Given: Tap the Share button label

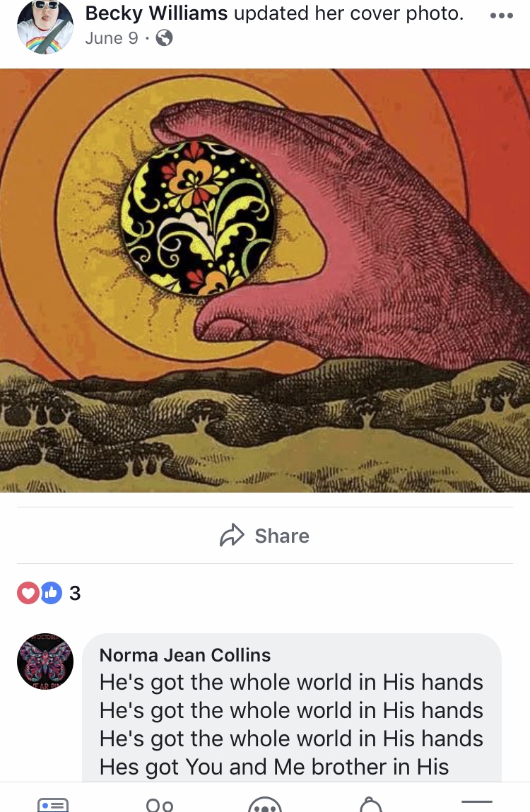Looking at the screenshot, I should point(282,536).
